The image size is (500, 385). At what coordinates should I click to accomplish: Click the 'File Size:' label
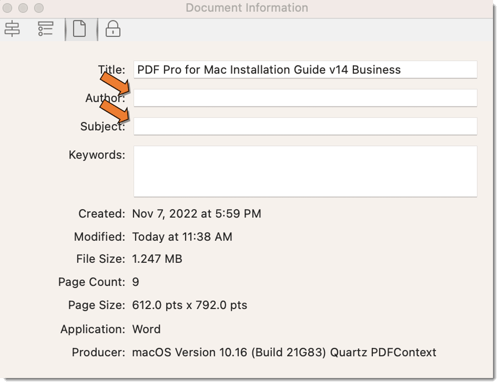(101, 259)
